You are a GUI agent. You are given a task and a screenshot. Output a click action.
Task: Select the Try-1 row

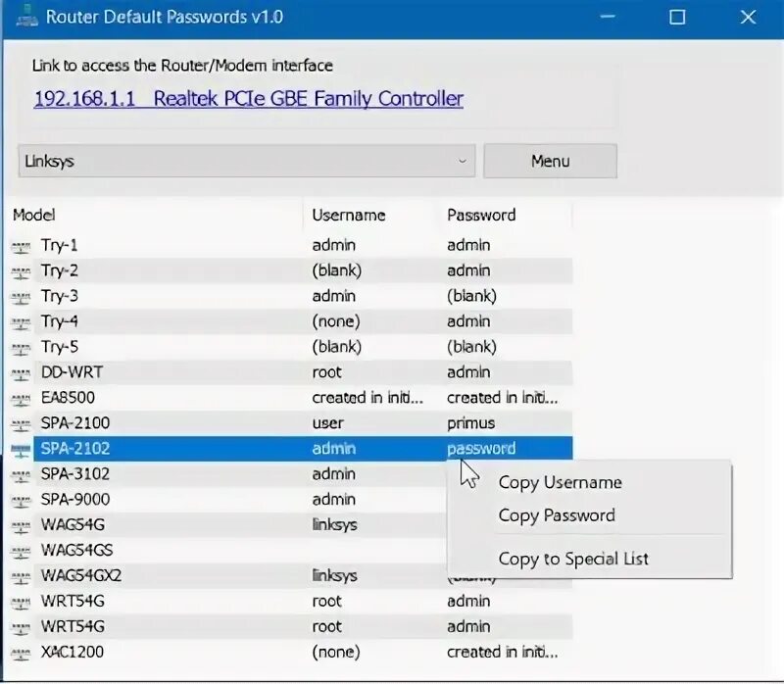pyautogui.click(x=291, y=245)
